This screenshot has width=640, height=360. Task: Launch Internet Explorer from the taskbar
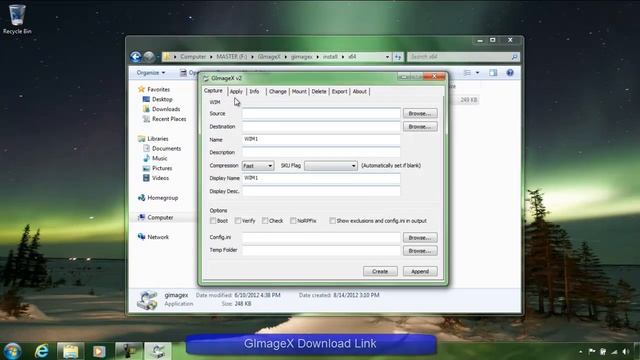(42, 351)
